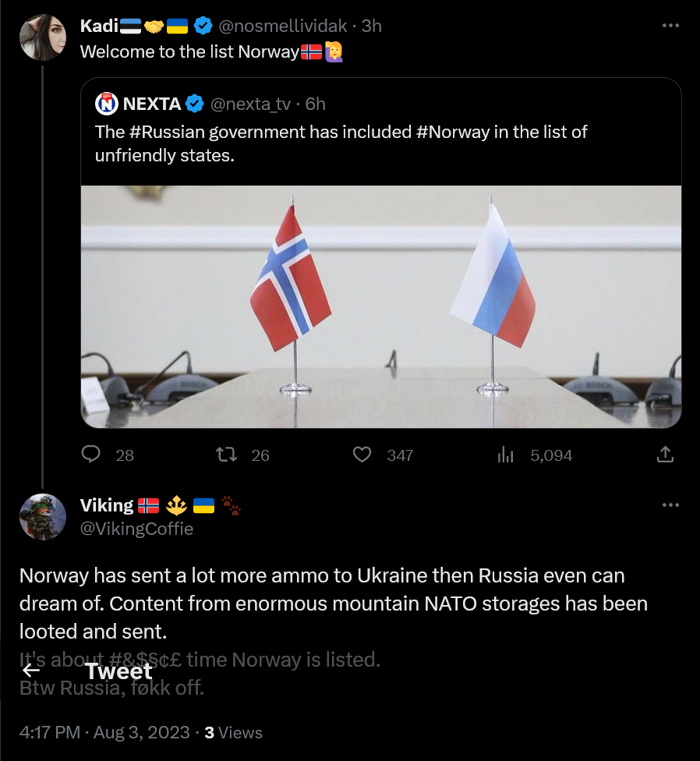Open Viking's profile avatar

tap(43, 516)
